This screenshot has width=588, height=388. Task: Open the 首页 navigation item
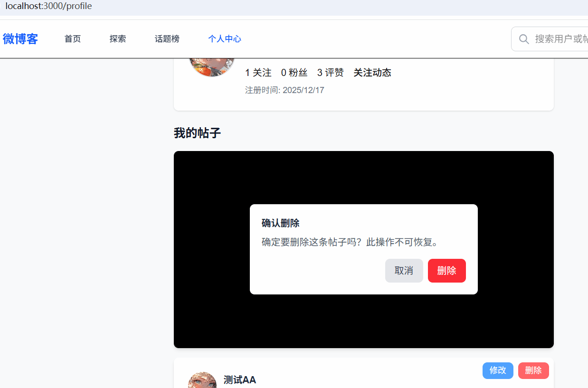tap(73, 39)
